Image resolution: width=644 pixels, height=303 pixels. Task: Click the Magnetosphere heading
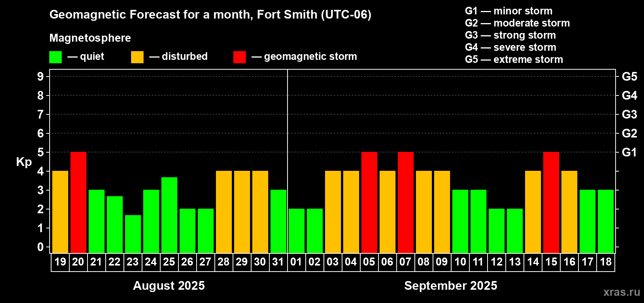[90, 38]
